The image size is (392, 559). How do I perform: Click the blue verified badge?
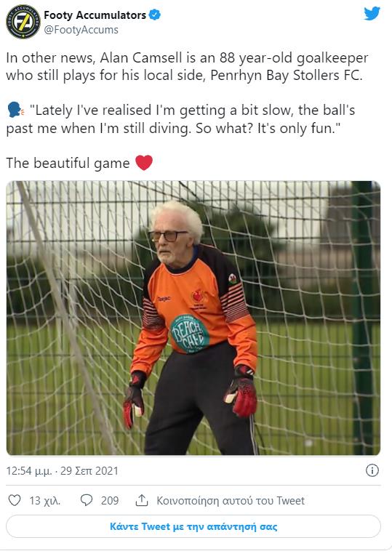coord(154,15)
